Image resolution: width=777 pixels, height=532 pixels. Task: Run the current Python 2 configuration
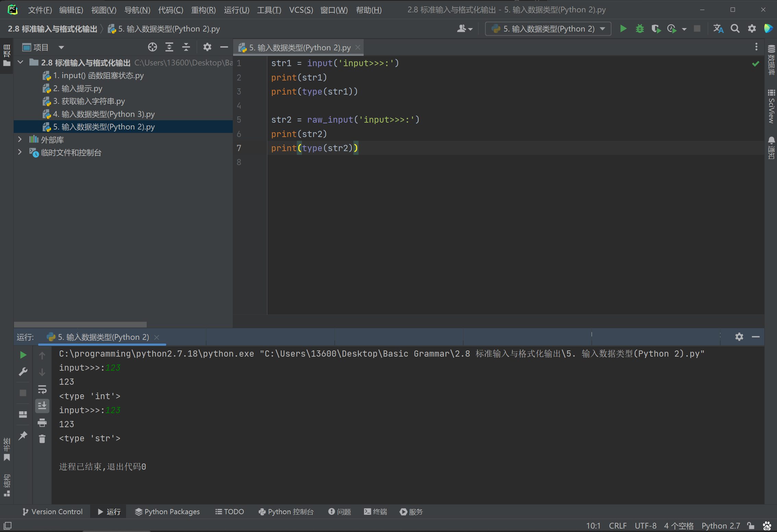[x=623, y=29]
